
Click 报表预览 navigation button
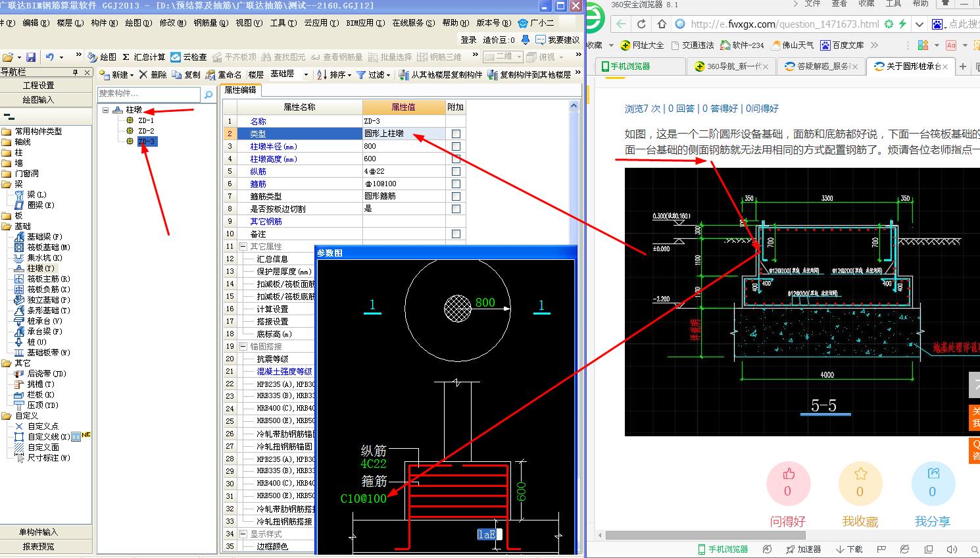38,546
